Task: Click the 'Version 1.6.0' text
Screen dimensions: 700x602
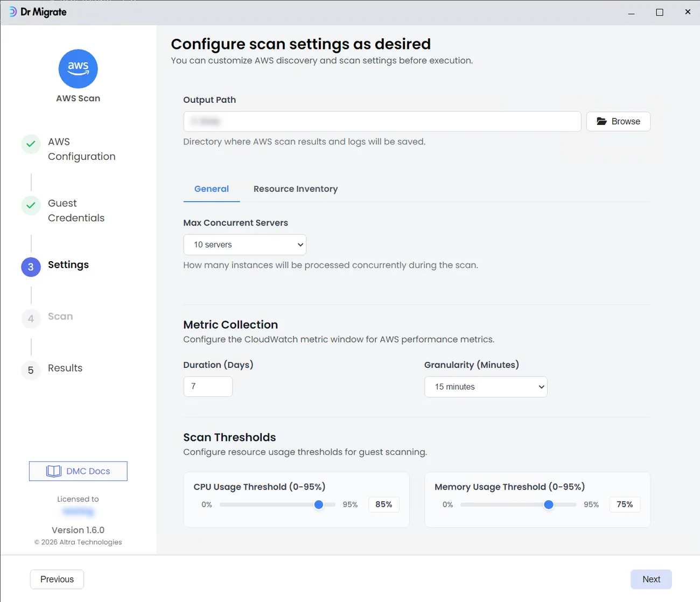Action: (78, 530)
